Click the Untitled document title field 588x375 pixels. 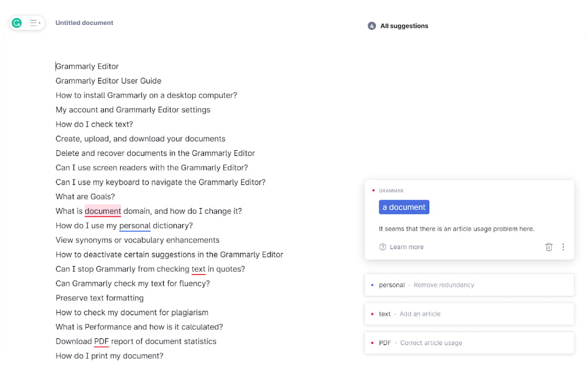tap(84, 23)
